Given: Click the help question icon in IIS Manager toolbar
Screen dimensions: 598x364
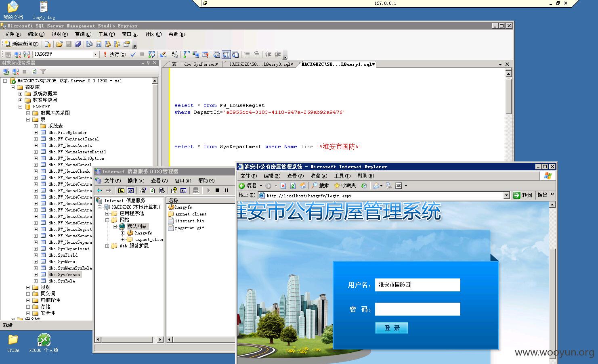Looking at the screenshot, I should point(174,190).
